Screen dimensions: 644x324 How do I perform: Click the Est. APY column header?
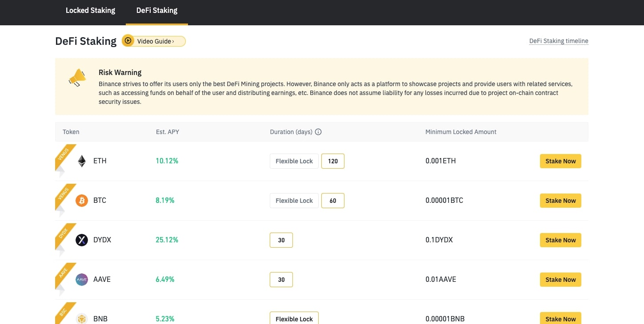coord(168,132)
